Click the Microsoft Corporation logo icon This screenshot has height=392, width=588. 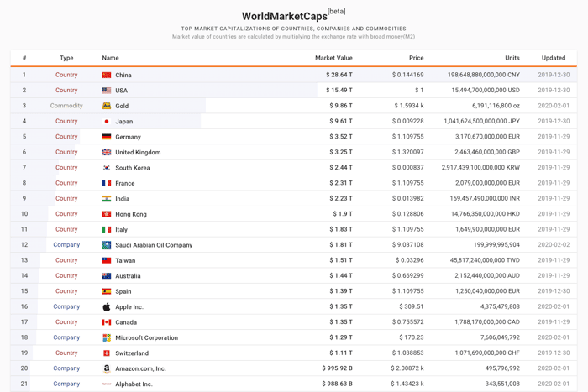click(x=107, y=337)
